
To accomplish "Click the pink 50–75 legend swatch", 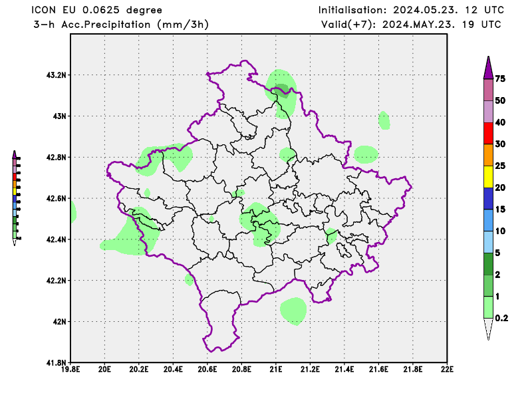I will (x=488, y=90).
